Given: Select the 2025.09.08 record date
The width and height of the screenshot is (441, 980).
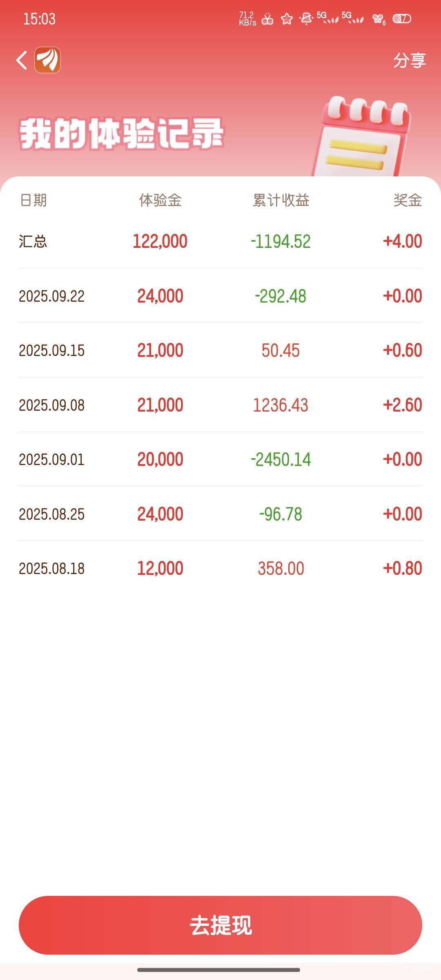Looking at the screenshot, I should pyautogui.click(x=52, y=405).
